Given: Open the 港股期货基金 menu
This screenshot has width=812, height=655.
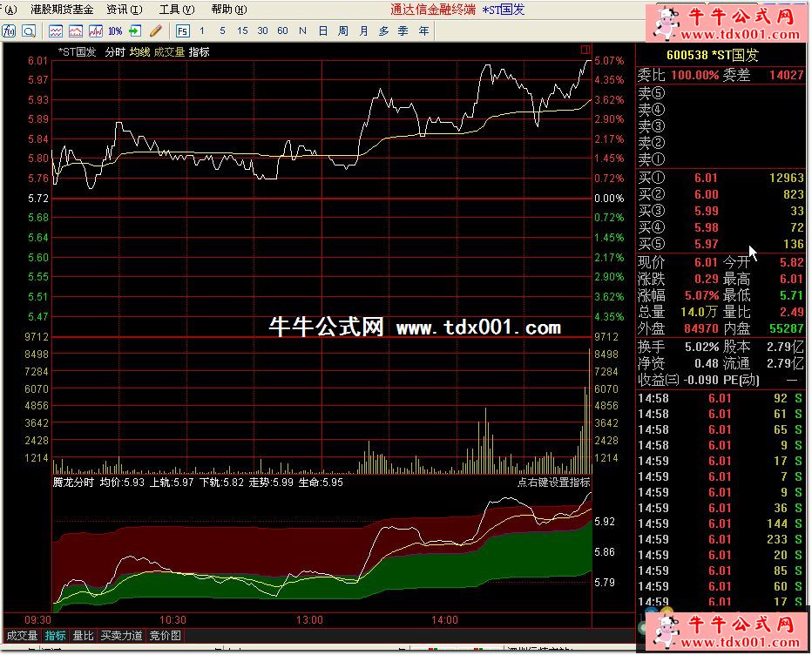Looking at the screenshot, I should (x=62, y=10).
